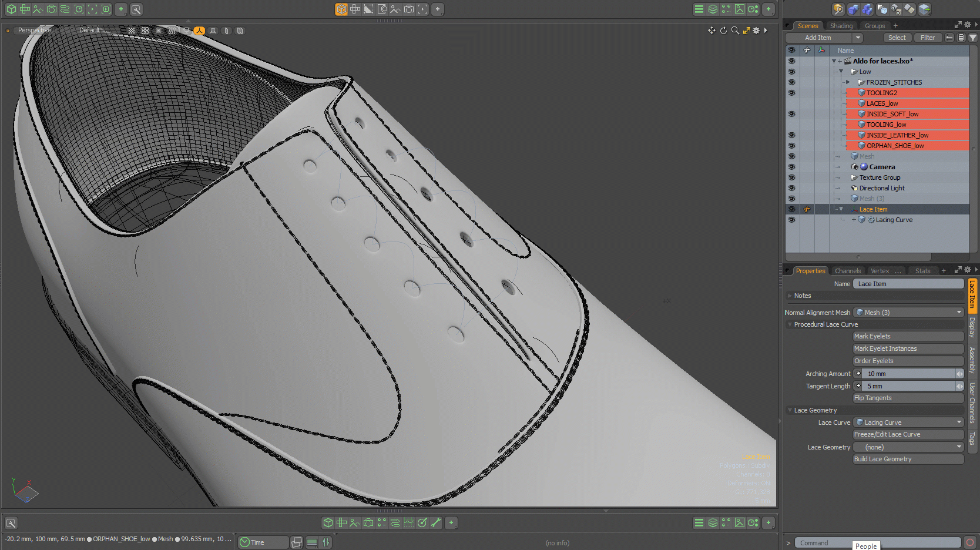Click the magnifier wrench icon in top-left toolbar

pyautogui.click(x=136, y=9)
